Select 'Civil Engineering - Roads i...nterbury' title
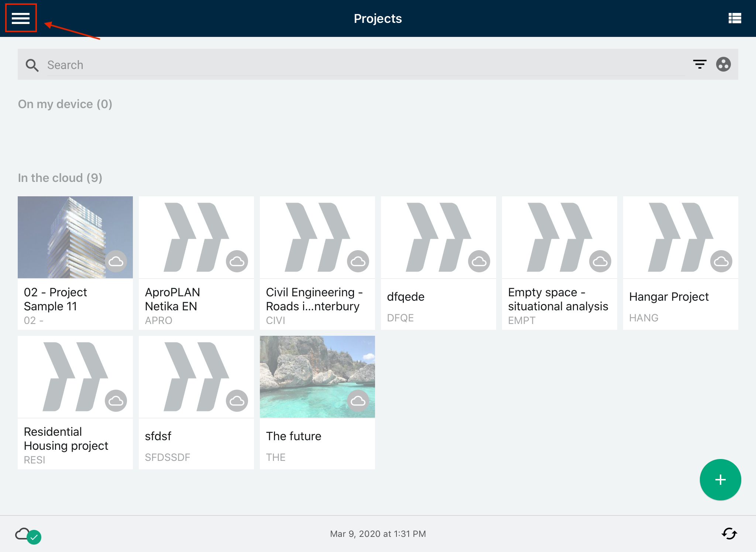The height and width of the screenshot is (552, 756). pos(315,299)
